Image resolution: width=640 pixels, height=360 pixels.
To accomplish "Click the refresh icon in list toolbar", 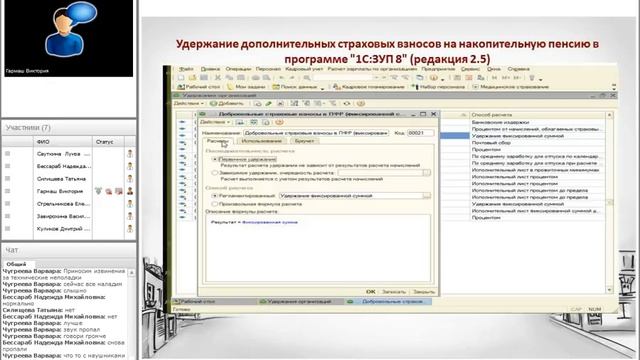I will point(347,103).
